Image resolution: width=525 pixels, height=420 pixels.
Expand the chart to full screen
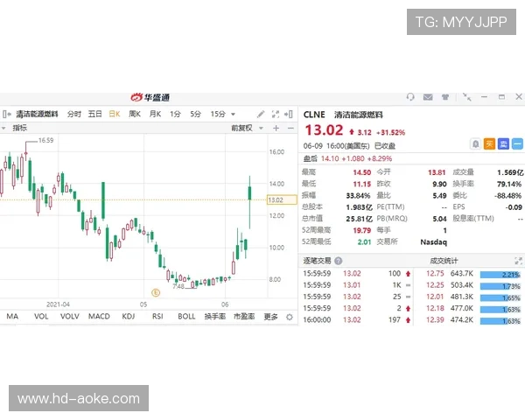click(x=276, y=115)
